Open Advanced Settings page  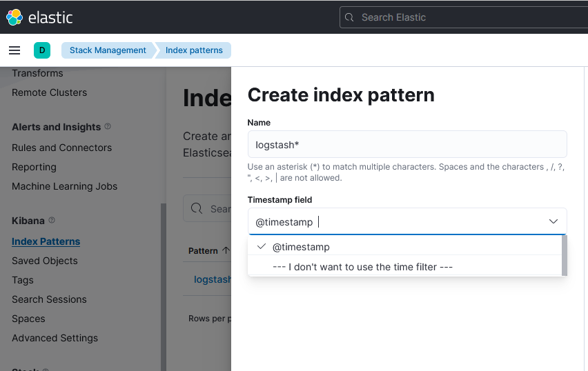point(55,338)
